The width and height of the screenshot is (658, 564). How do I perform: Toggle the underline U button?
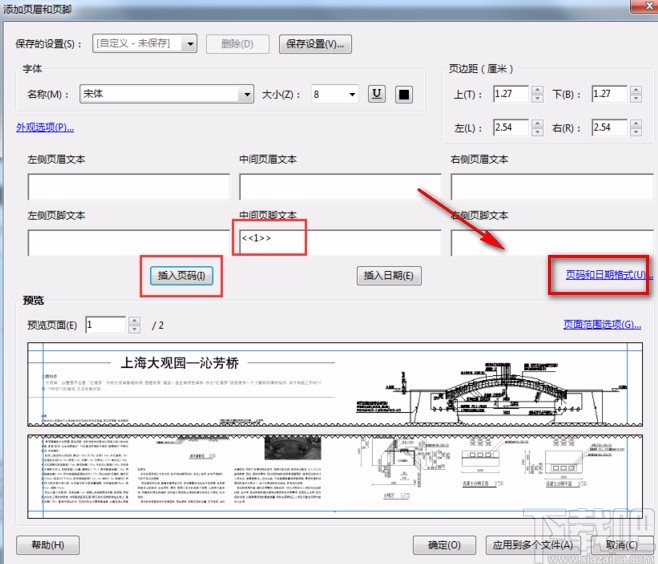point(376,94)
